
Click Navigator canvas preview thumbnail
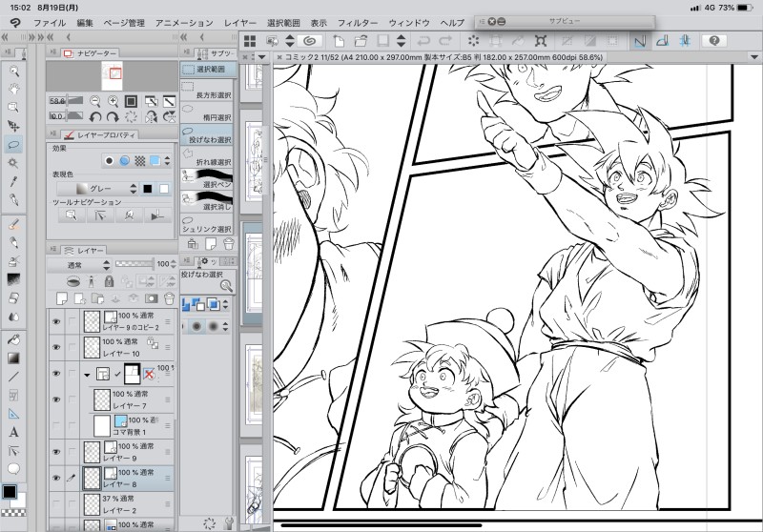112,76
